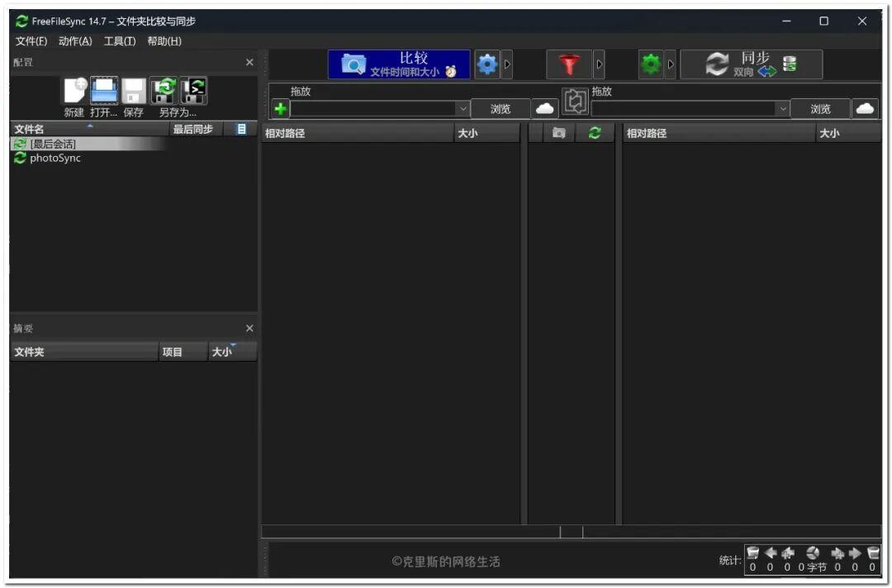
Task: Sort summary by Folder column
Action: click(84, 352)
